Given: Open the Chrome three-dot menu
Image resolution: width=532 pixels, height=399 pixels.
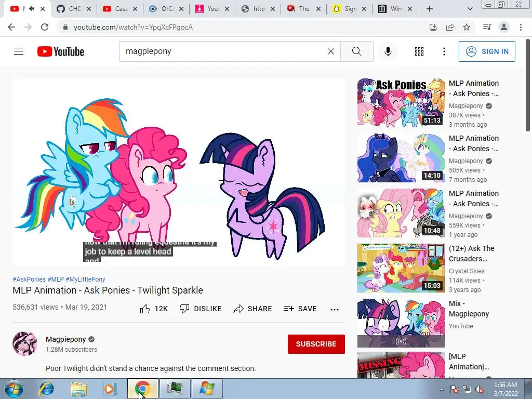Looking at the screenshot, I should pos(521,27).
